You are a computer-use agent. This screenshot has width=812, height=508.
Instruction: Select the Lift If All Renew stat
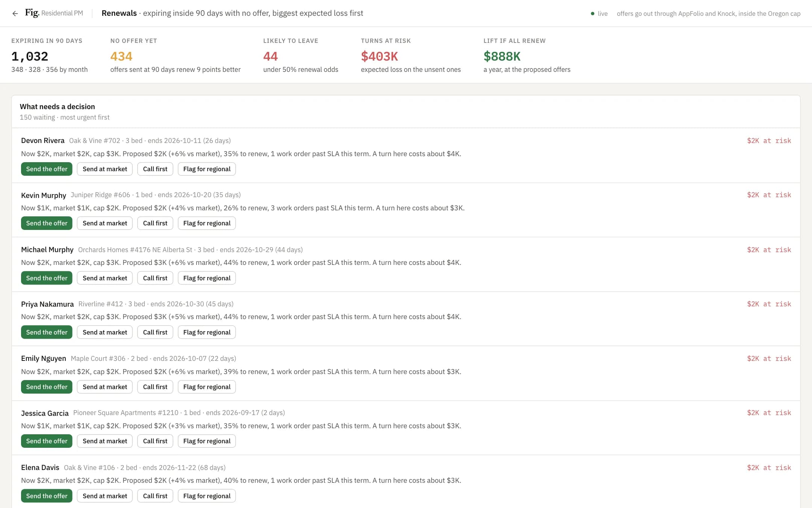point(527,55)
